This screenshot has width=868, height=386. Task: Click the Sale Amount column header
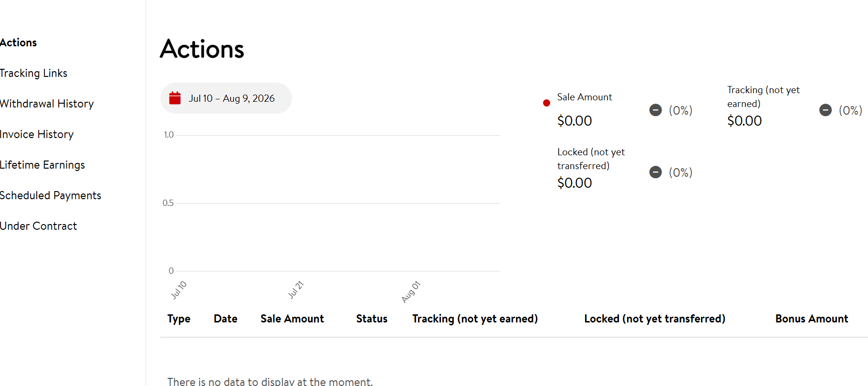[x=292, y=319]
